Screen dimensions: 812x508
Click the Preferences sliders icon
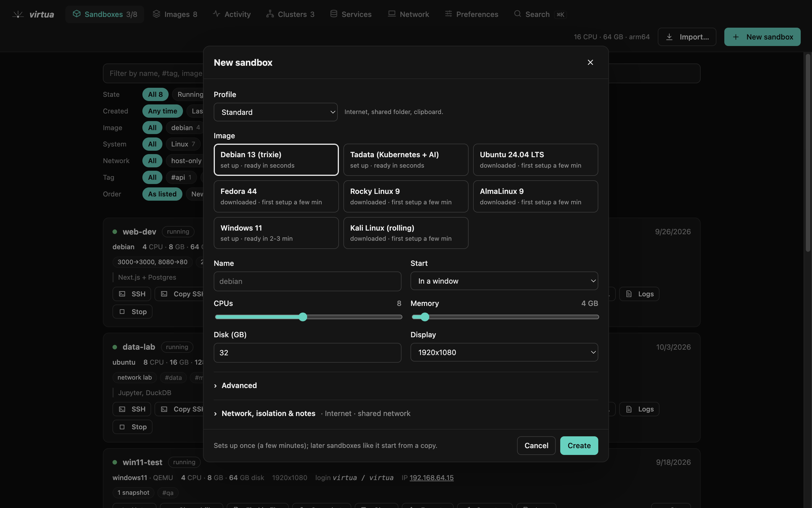tap(448, 14)
